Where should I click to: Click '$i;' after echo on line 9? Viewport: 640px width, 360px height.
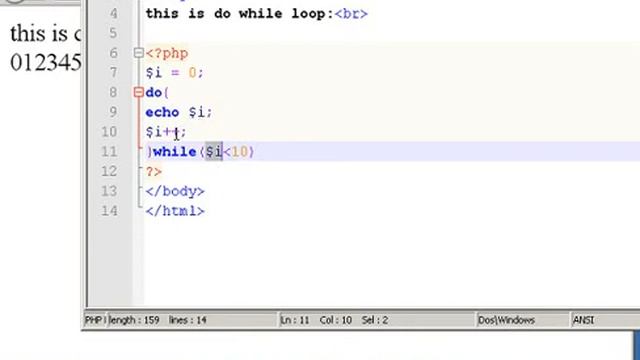(200, 112)
